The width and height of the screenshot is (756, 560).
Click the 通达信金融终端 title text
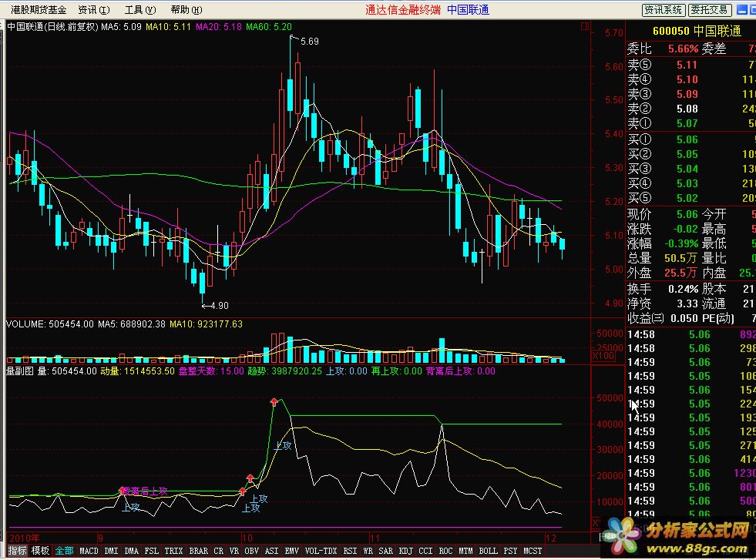(x=403, y=10)
